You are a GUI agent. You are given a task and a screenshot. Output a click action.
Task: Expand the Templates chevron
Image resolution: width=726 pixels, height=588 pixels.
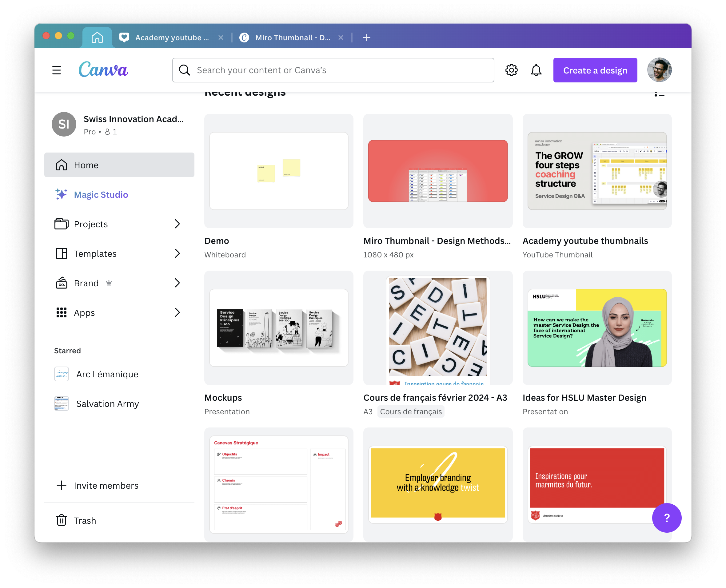pyautogui.click(x=177, y=253)
